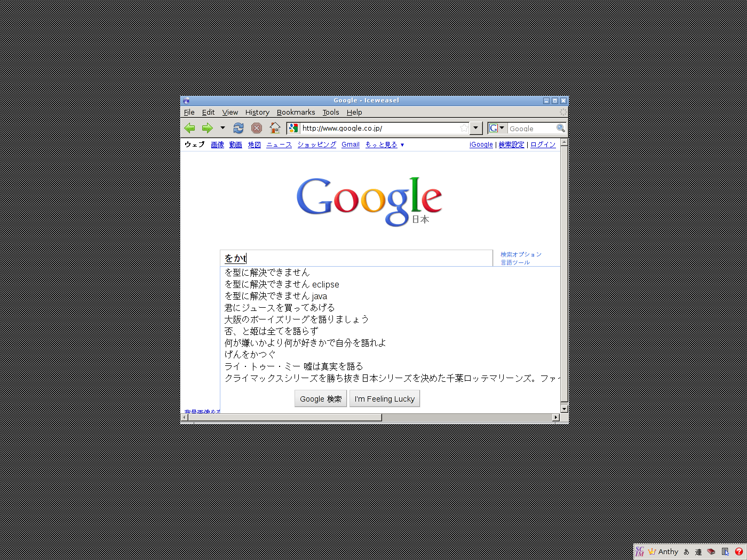The image size is (747, 560).
Task: Click the Google search text field
Action: click(x=356, y=258)
